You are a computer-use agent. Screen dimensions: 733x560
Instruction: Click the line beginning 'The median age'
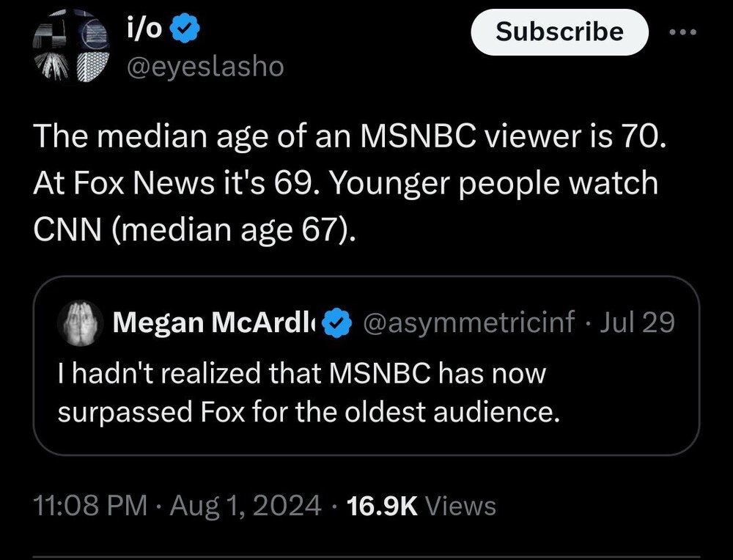[x=350, y=136]
